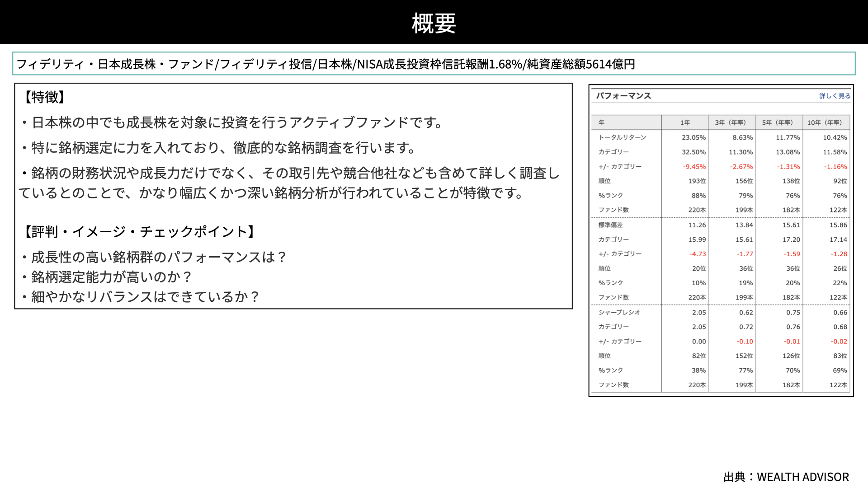Screen dimensions: 868x488
Task: Click the 標準偏差 row label
Action: click(610, 225)
